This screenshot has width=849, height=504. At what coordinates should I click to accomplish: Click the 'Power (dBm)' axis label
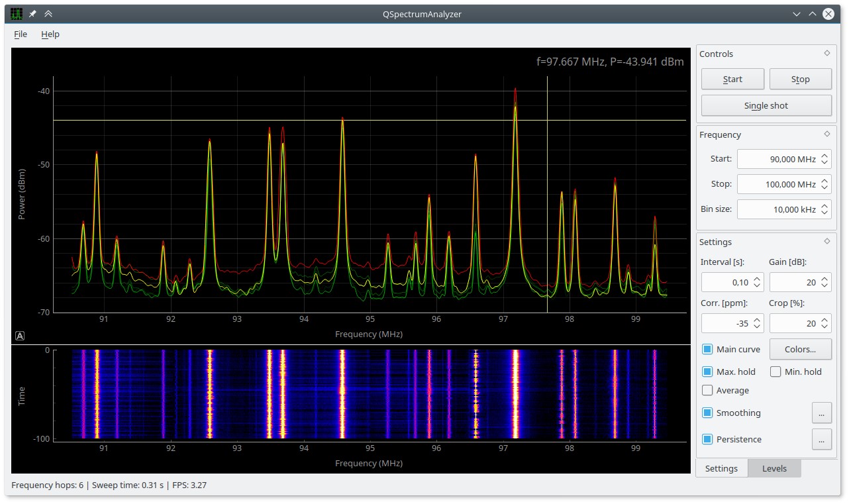click(22, 194)
